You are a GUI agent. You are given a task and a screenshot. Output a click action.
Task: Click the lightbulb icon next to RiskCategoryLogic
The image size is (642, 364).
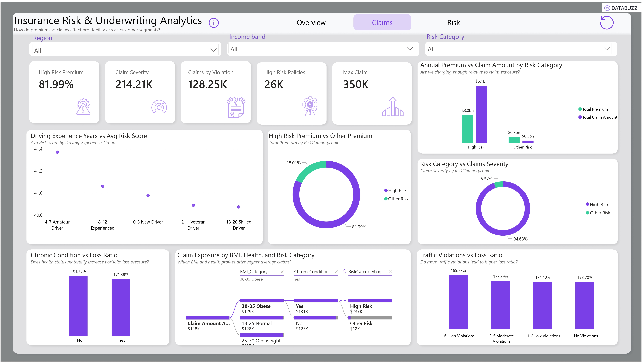pyautogui.click(x=344, y=272)
